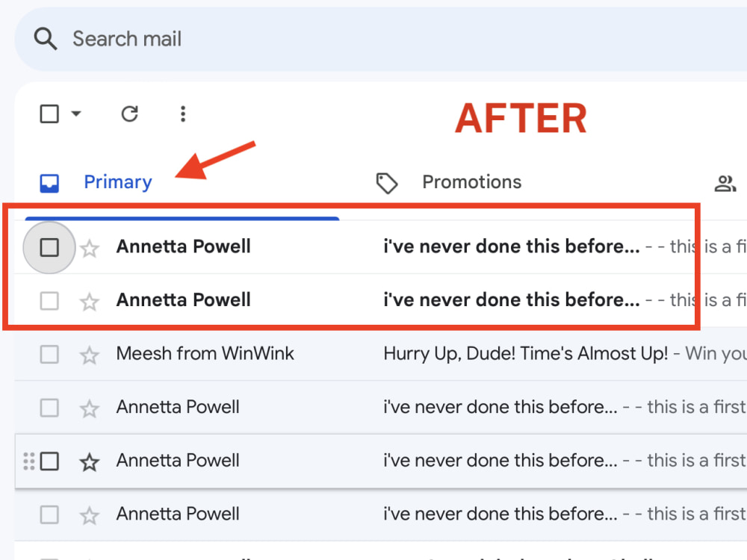The image size is (747, 560).
Task: Click the search magnifying glass icon
Action: pos(45,38)
